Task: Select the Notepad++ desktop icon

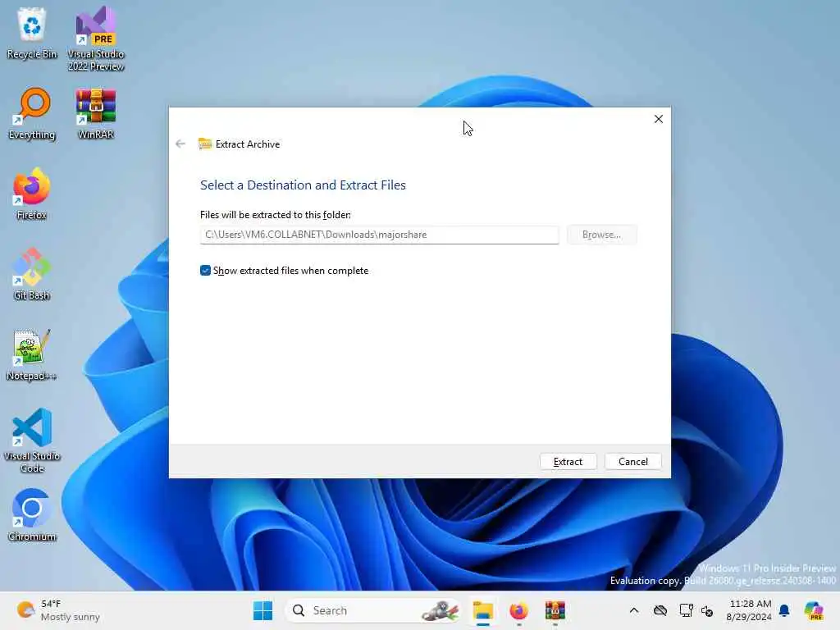Action: pos(32,354)
